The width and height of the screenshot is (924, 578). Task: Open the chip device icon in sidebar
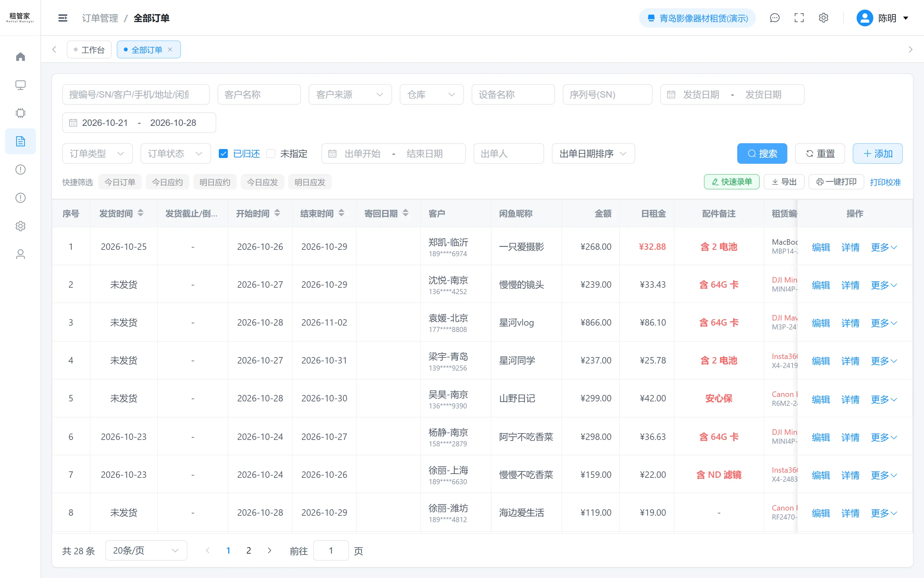[x=20, y=113]
